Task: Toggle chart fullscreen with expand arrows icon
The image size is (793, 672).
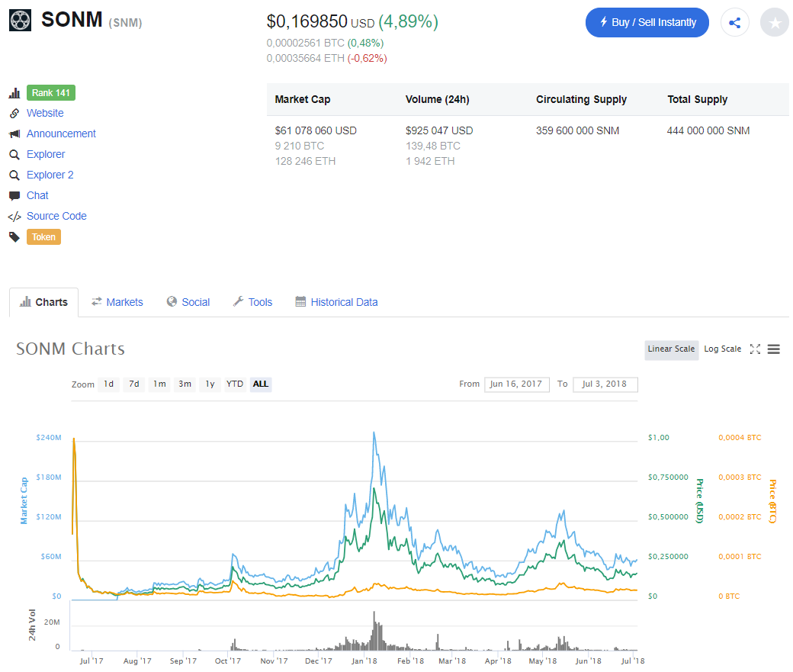Action: coord(755,349)
